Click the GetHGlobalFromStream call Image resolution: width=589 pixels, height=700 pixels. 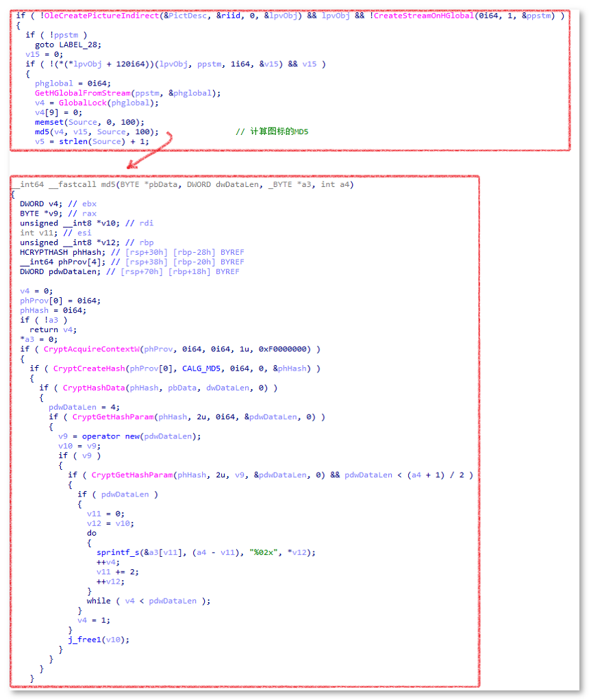(x=79, y=93)
